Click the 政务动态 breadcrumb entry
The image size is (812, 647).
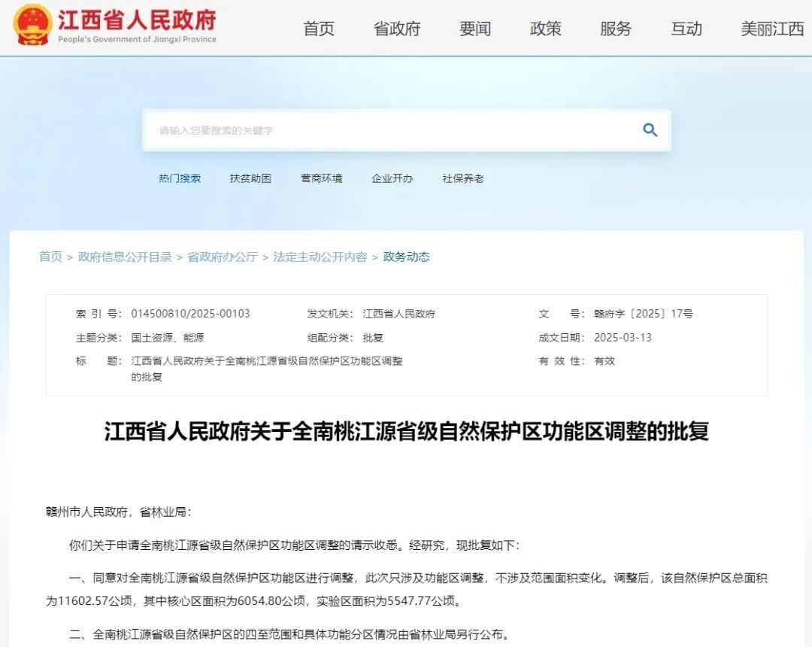(x=407, y=257)
